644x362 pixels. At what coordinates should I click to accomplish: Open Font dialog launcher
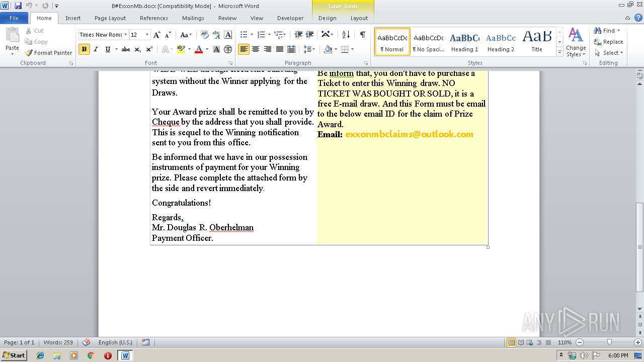pos(230,63)
